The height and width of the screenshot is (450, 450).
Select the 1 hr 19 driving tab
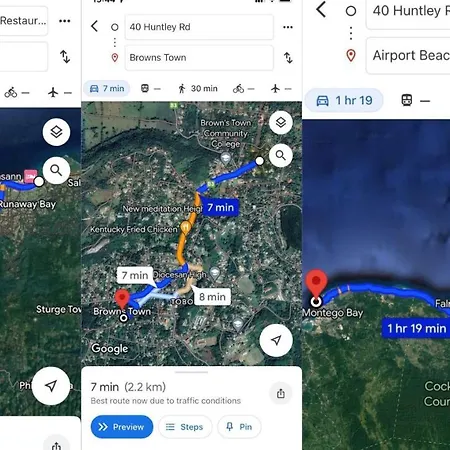(x=344, y=100)
